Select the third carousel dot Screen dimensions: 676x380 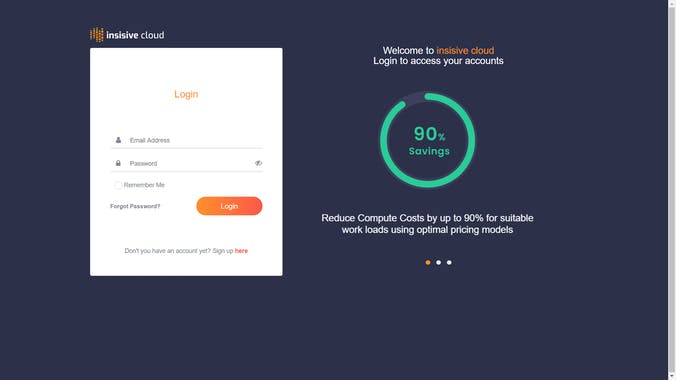click(x=449, y=262)
